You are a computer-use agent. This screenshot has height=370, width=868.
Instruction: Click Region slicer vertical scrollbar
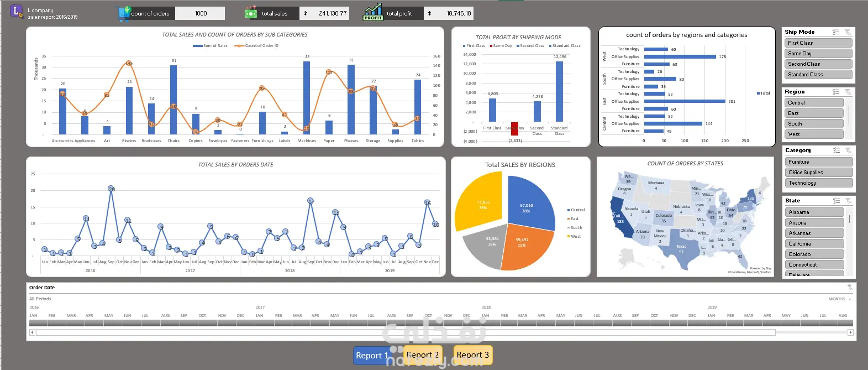pos(849,115)
